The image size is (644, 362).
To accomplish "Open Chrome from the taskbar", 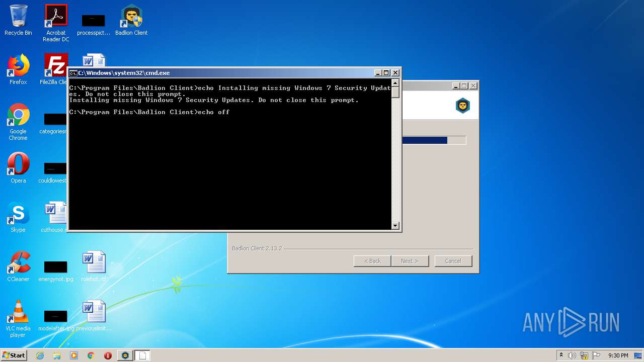I will pyautogui.click(x=91, y=355).
